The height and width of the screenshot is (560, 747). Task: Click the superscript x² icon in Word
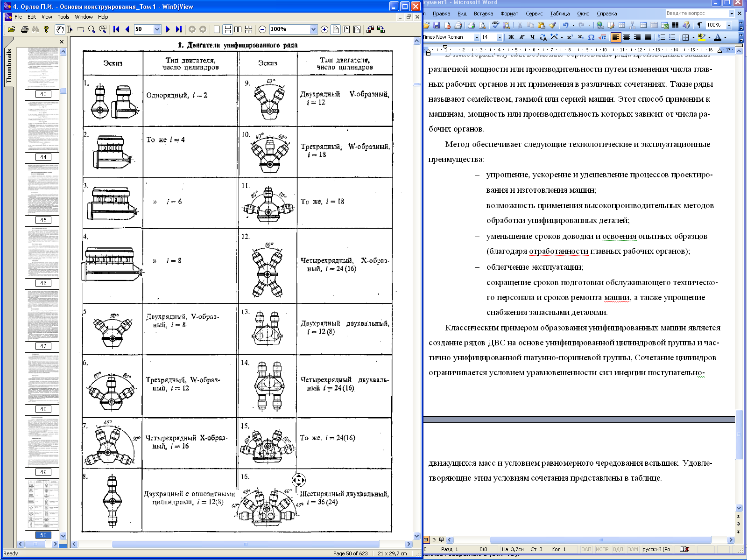570,37
